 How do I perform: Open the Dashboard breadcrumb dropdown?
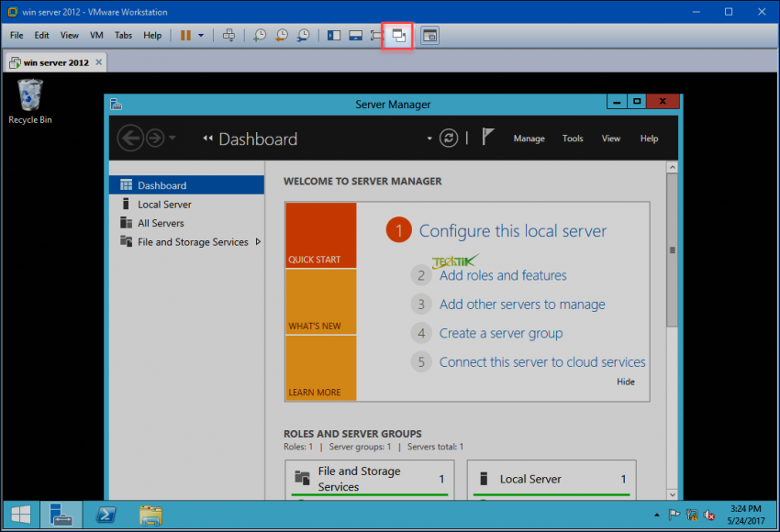428,138
